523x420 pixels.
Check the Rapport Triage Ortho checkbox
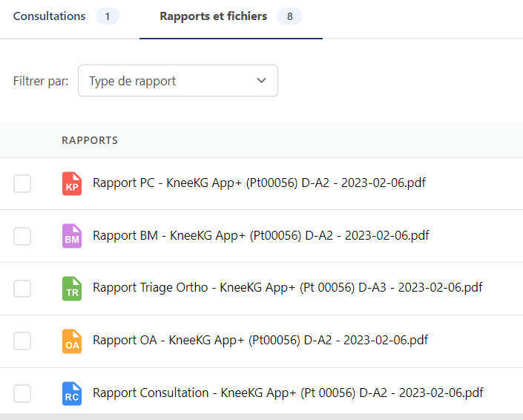[x=22, y=289]
